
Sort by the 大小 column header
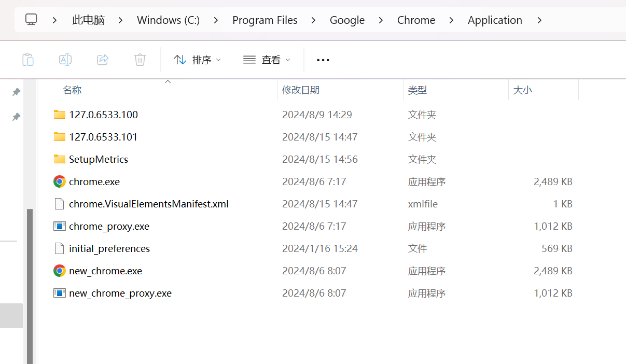pos(522,90)
